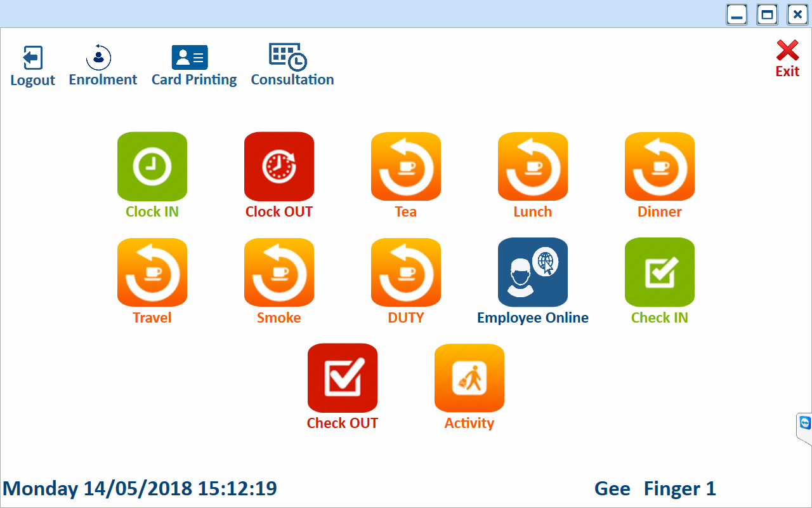Click the DUTY icon

coord(406,272)
